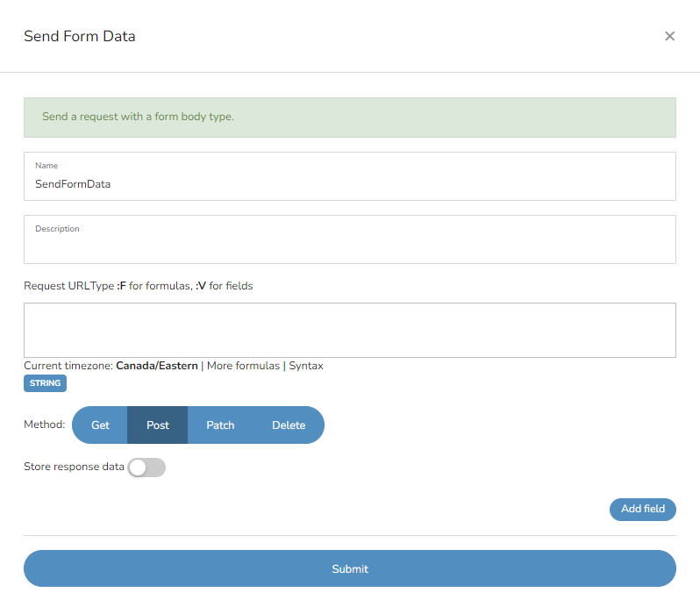Select the Patch method
Viewport: 700px width, 607px height.
coord(220,425)
